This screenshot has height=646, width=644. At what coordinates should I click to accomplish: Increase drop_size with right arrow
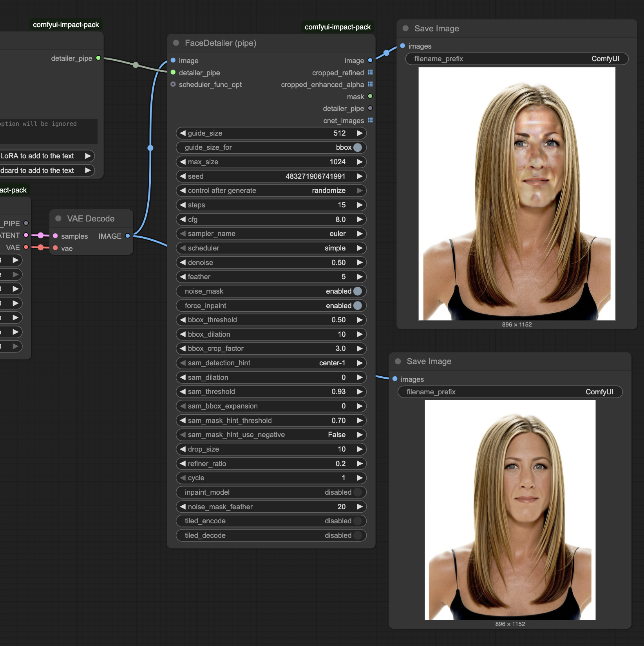click(360, 449)
